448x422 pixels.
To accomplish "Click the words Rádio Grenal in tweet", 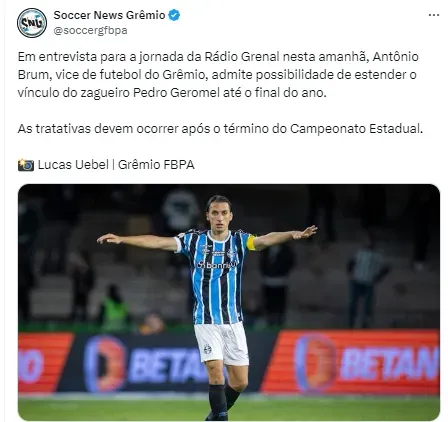I will point(242,57).
